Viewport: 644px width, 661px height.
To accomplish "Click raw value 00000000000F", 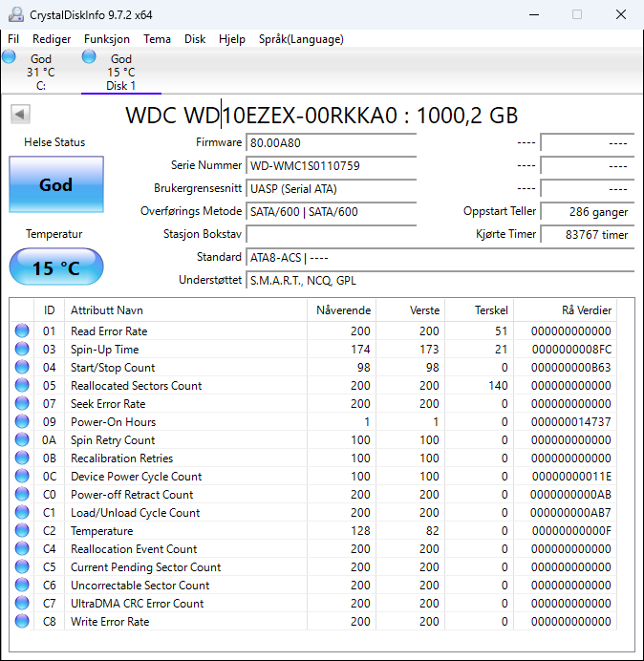I will point(571,531).
